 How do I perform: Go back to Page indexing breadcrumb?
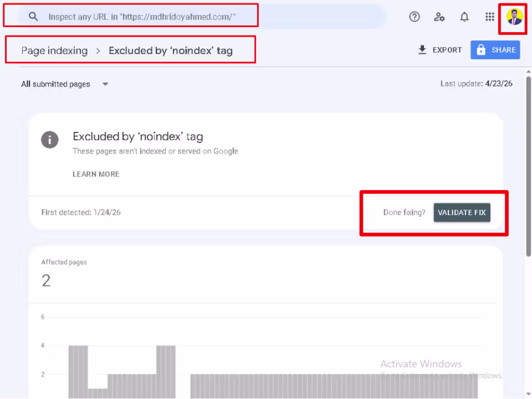pos(54,51)
